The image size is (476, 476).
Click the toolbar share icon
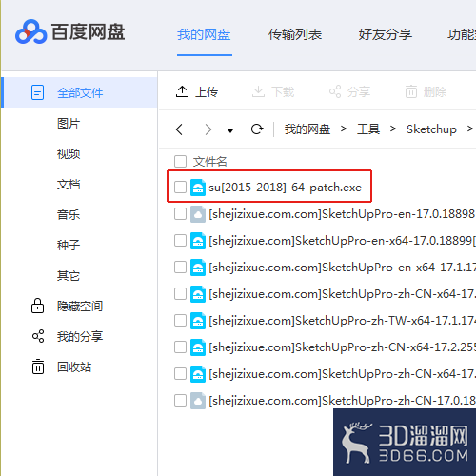click(x=335, y=91)
